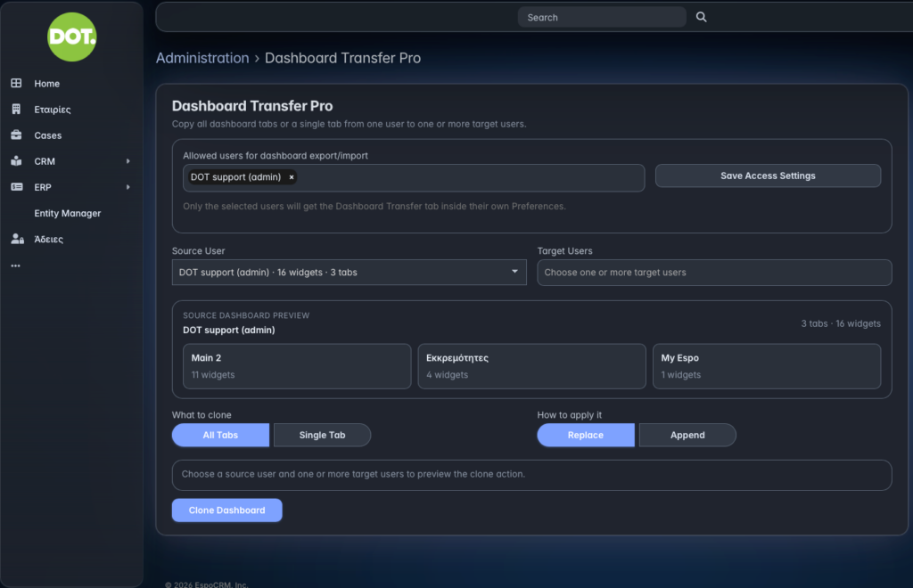Image resolution: width=913 pixels, height=588 pixels.
Task: Choose Replace apply mode
Action: [585, 435]
